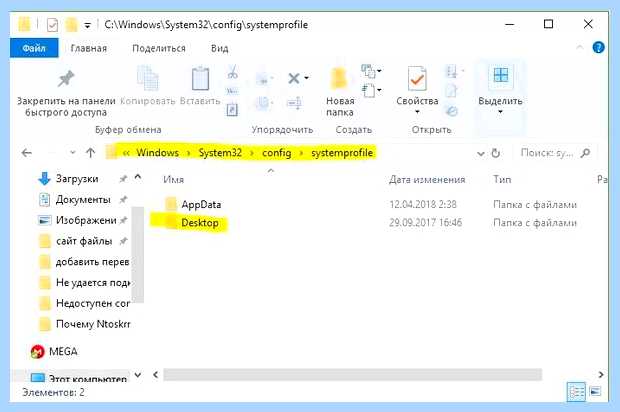Viewport: 620px width, 412px height.
Task: Open the Файл tab
Action: tap(34, 48)
